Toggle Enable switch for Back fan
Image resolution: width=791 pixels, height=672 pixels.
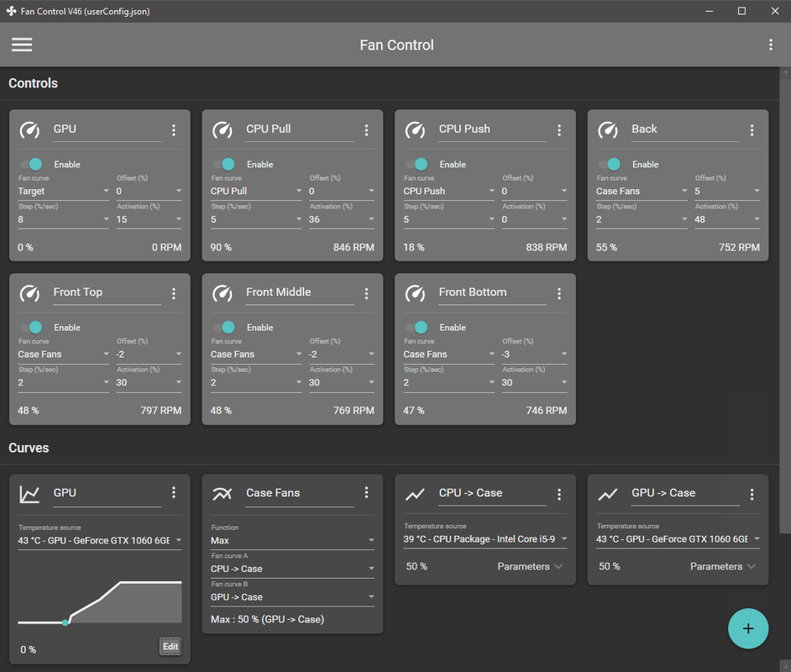610,164
